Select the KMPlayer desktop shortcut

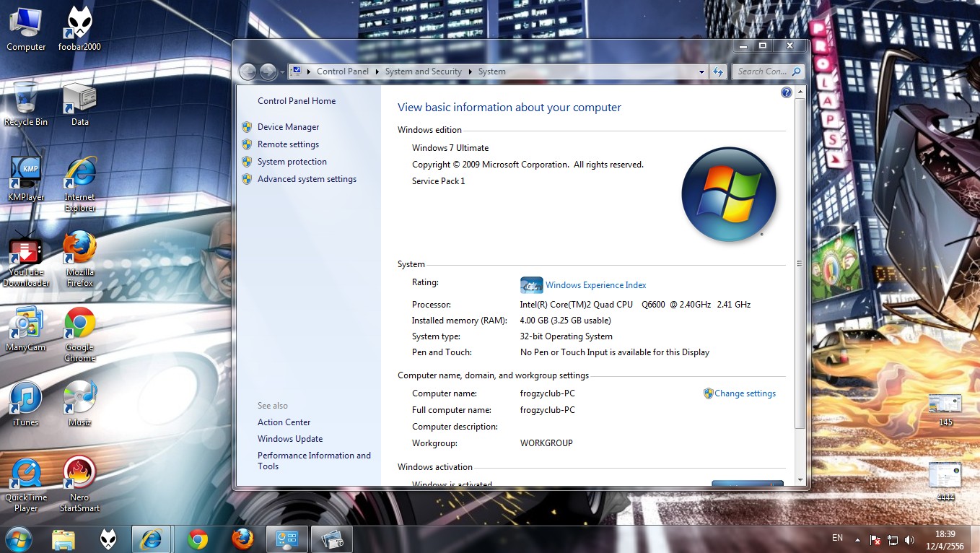(x=26, y=178)
